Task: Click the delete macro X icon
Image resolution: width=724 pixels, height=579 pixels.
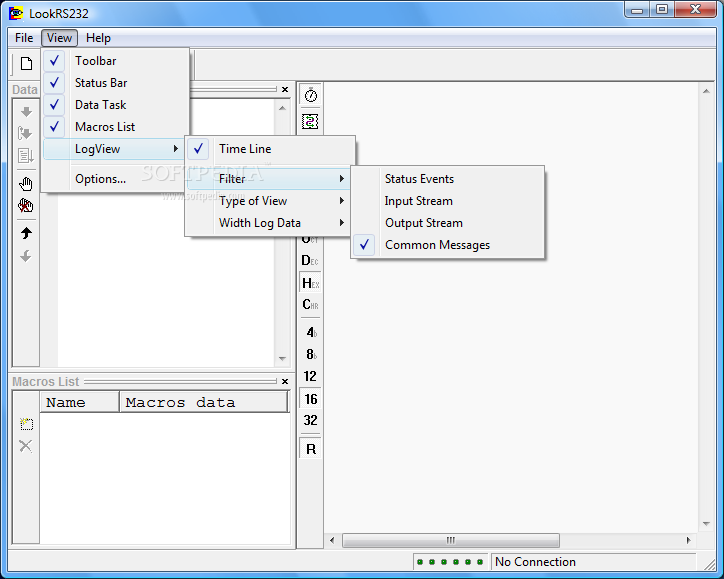Action: [x=26, y=446]
